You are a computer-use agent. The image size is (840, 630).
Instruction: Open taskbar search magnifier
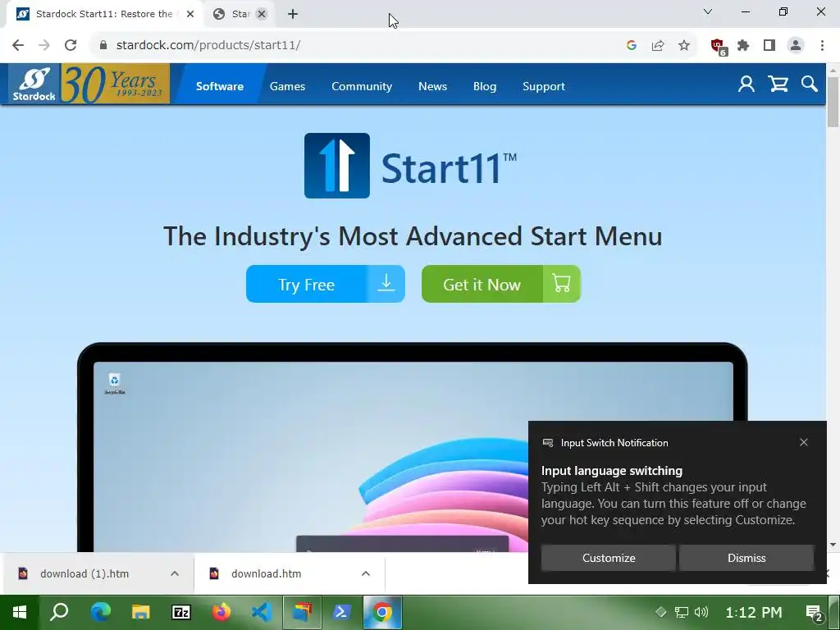(59, 612)
